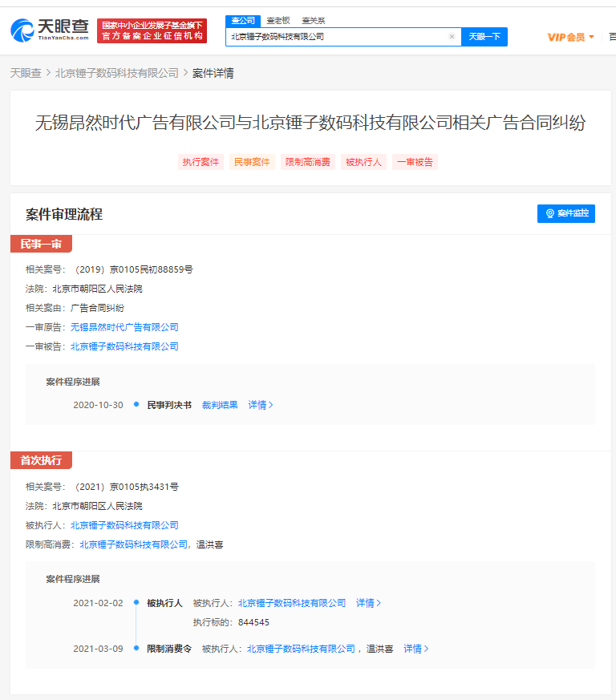Click the 限制高消费 tag
The width and height of the screenshot is (616, 700).
pyautogui.click(x=307, y=162)
